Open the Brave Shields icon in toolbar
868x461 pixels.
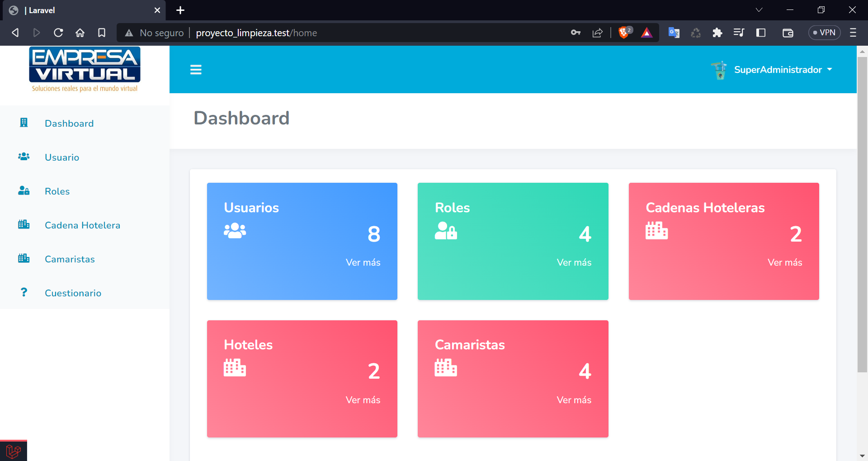pyautogui.click(x=624, y=33)
